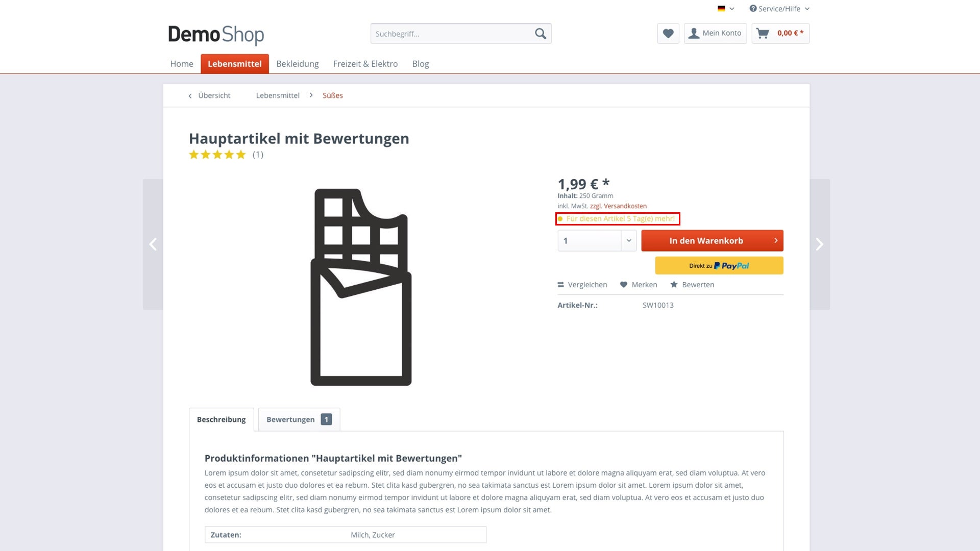Click the Vergleichen compare icon

[x=560, y=285]
